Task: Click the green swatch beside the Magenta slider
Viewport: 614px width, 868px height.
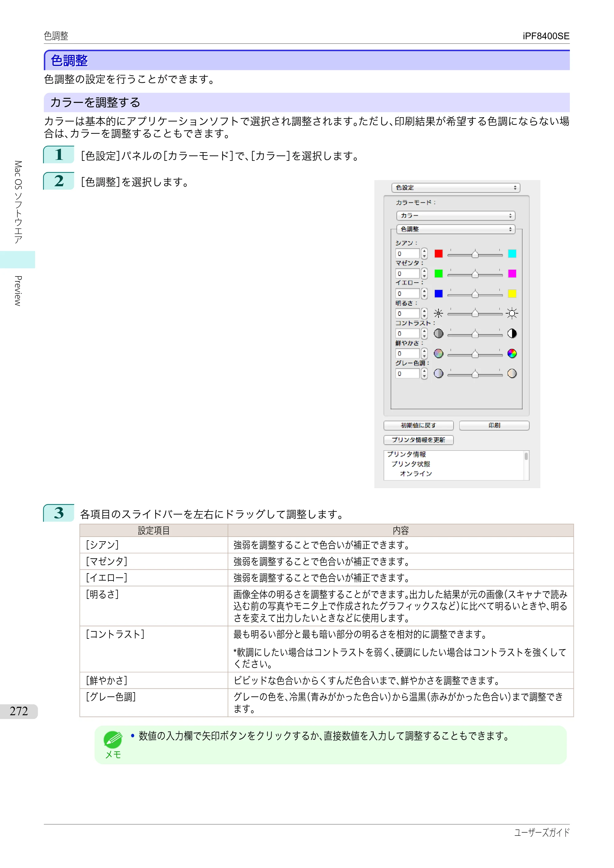Action: 438,274
